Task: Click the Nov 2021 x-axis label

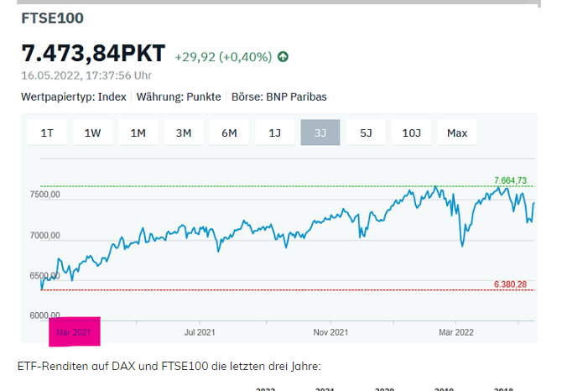Action: click(330, 332)
